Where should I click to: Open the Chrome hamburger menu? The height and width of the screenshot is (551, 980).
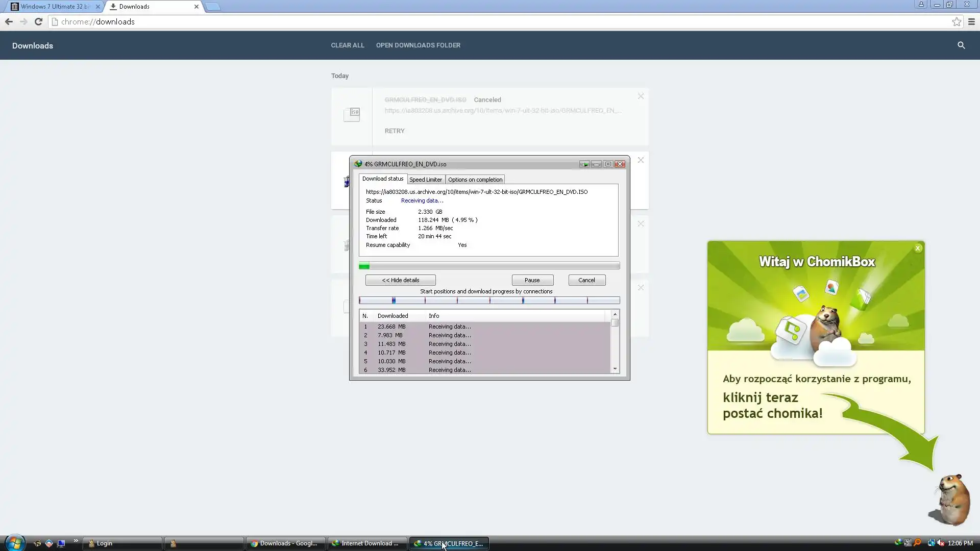(x=971, y=22)
